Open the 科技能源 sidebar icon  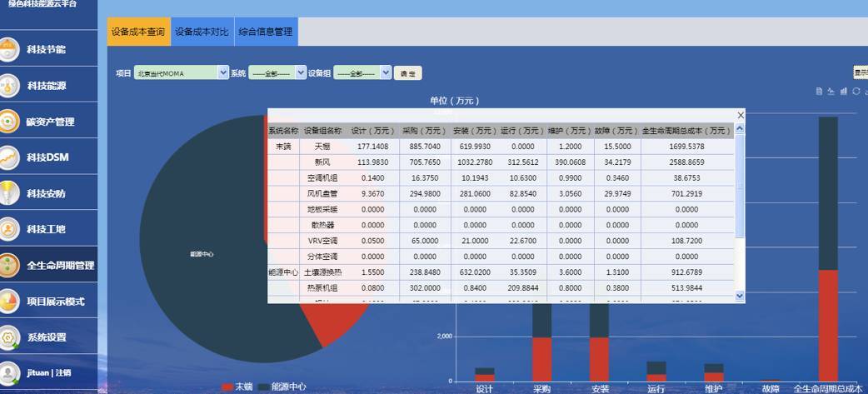click(x=8, y=86)
